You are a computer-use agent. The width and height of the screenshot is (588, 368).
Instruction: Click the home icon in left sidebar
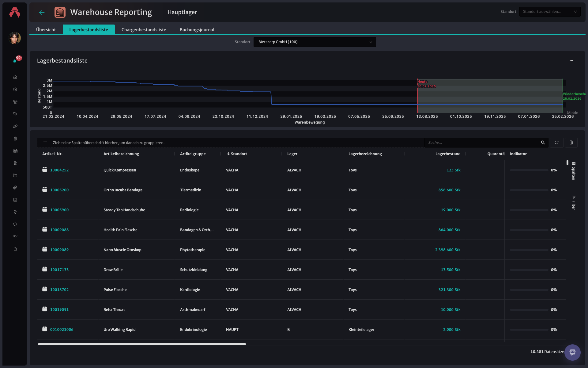coord(15,77)
